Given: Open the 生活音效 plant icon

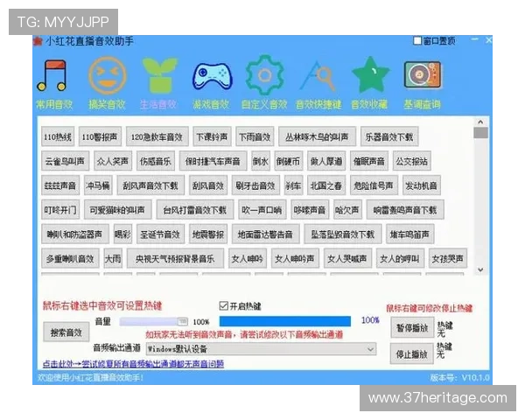Looking at the screenshot, I should pos(159,75).
